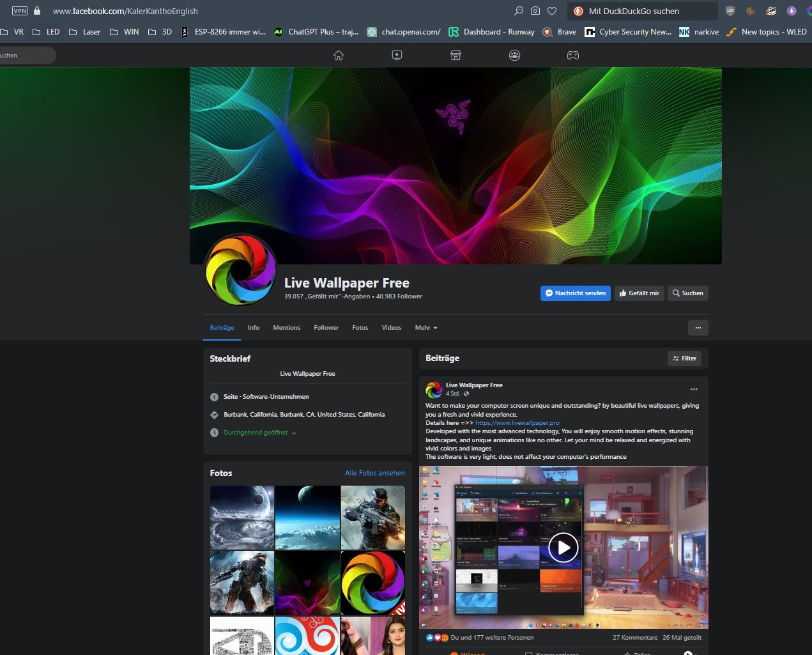
Task: Expand Durchgehend geöffnet opening hours
Action: (x=259, y=433)
